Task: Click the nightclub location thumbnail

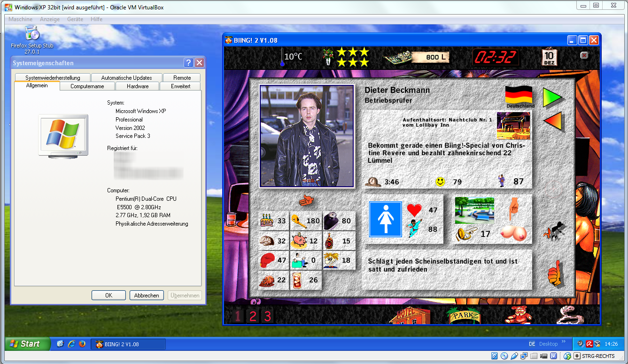Action: pos(513,126)
